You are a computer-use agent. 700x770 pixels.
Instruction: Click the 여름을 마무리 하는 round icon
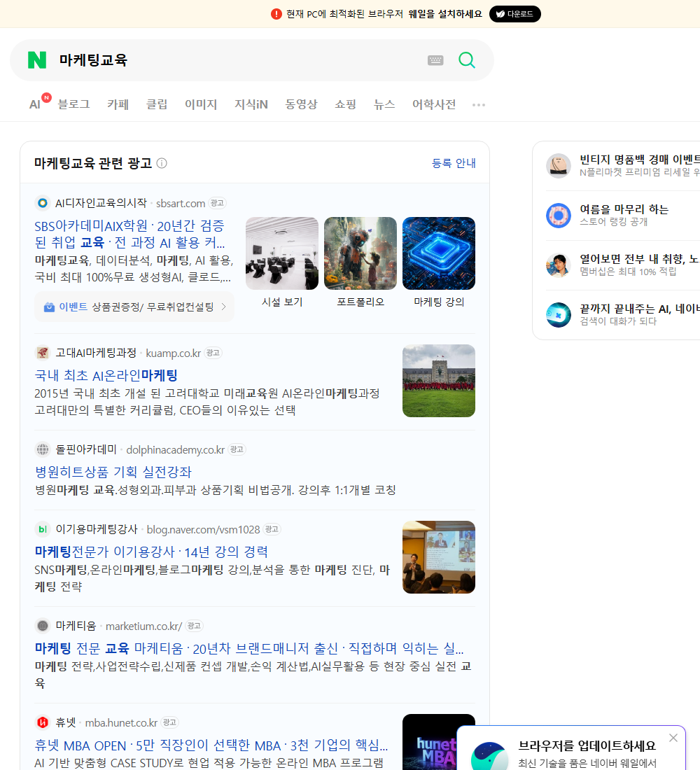559,215
